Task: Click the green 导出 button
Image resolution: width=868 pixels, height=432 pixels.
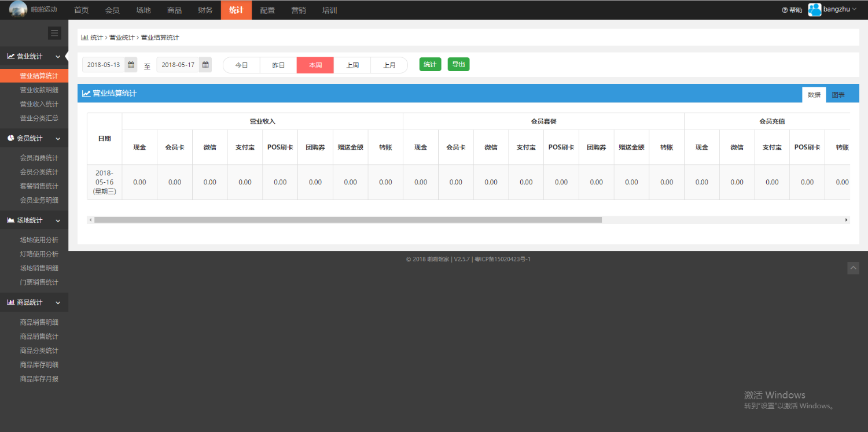Action: coord(458,64)
